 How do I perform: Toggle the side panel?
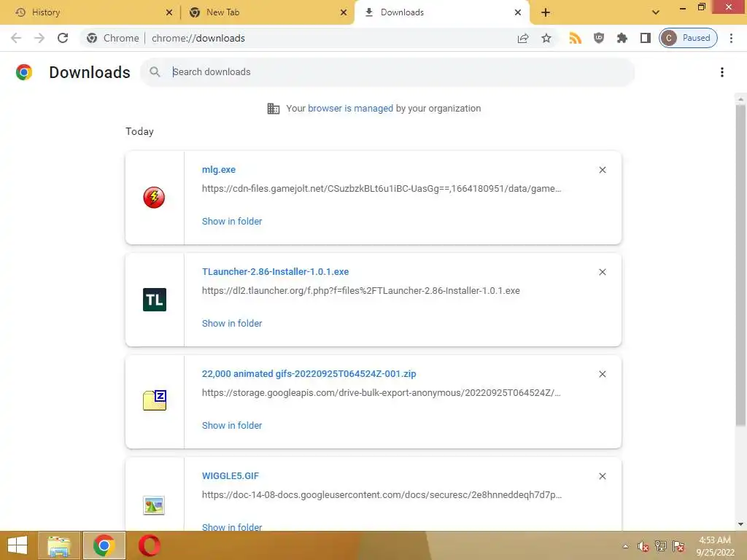(646, 38)
